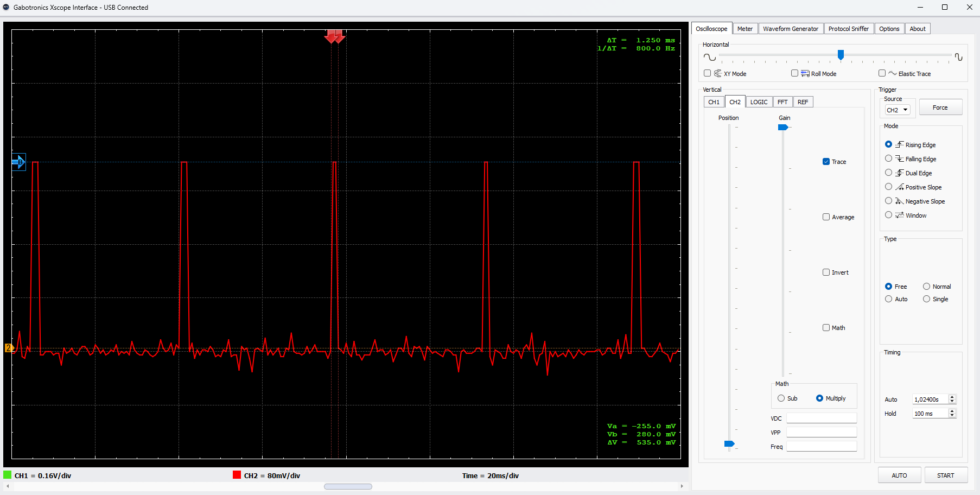Click the VPP readout field

822,432
